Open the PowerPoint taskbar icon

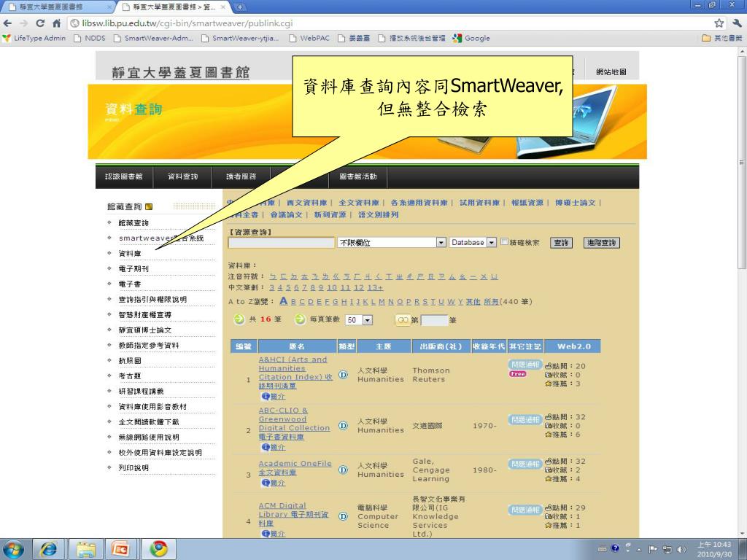(x=121, y=549)
